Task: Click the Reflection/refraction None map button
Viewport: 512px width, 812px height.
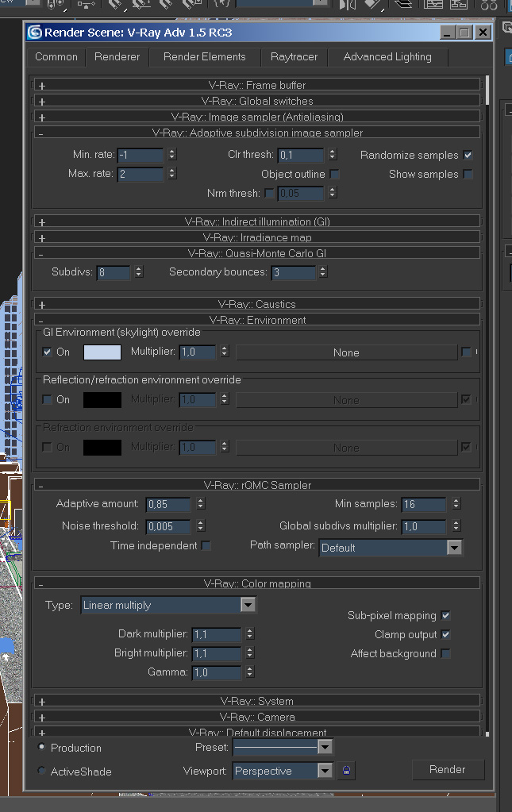Action: pyautogui.click(x=346, y=400)
